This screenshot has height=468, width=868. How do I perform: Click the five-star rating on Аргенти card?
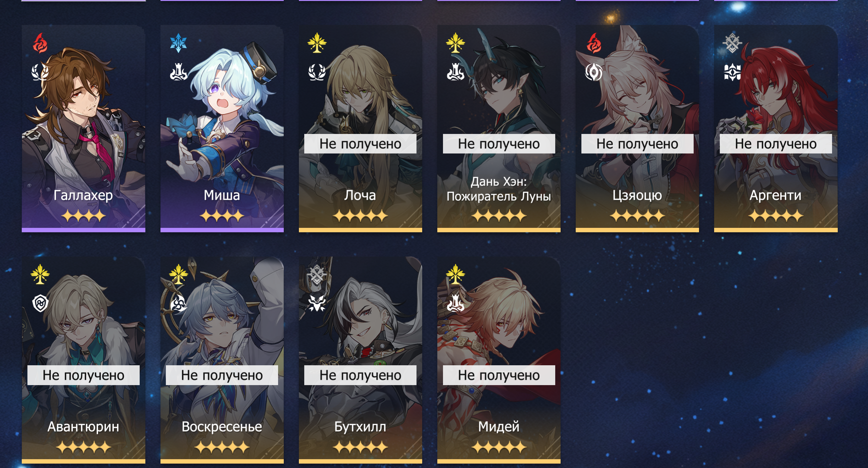(x=776, y=216)
